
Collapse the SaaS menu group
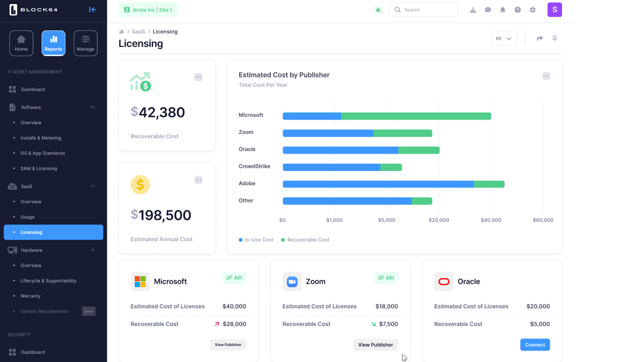tap(93, 186)
